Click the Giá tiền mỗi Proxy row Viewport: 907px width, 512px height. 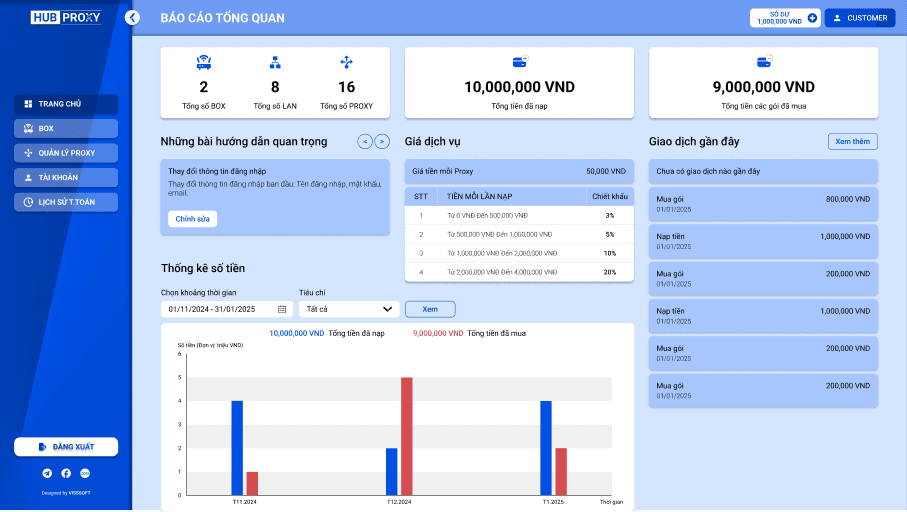(x=519, y=171)
